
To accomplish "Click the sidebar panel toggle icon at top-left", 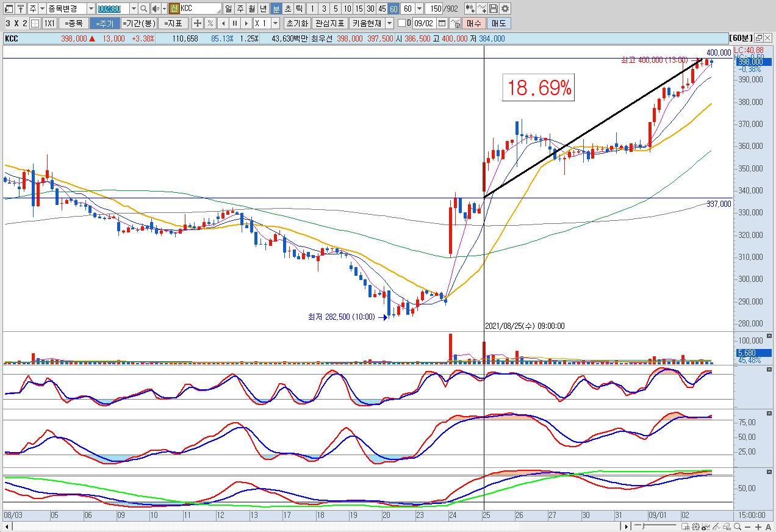I will 9,9.
